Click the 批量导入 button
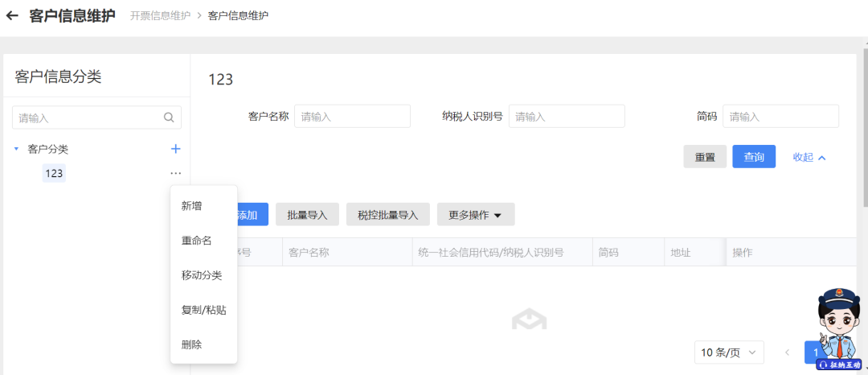The image size is (868, 375). (x=307, y=215)
